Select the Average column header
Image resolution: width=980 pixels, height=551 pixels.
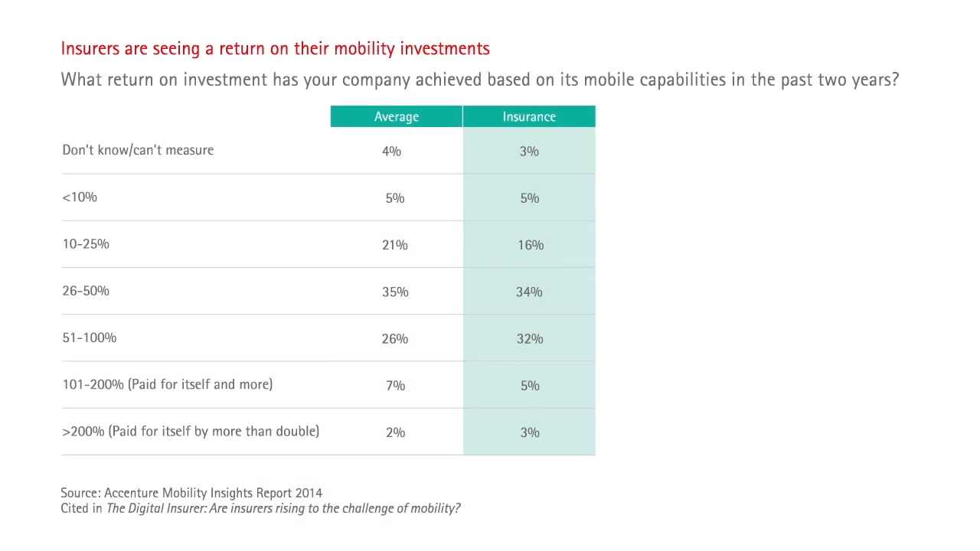coord(396,116)
